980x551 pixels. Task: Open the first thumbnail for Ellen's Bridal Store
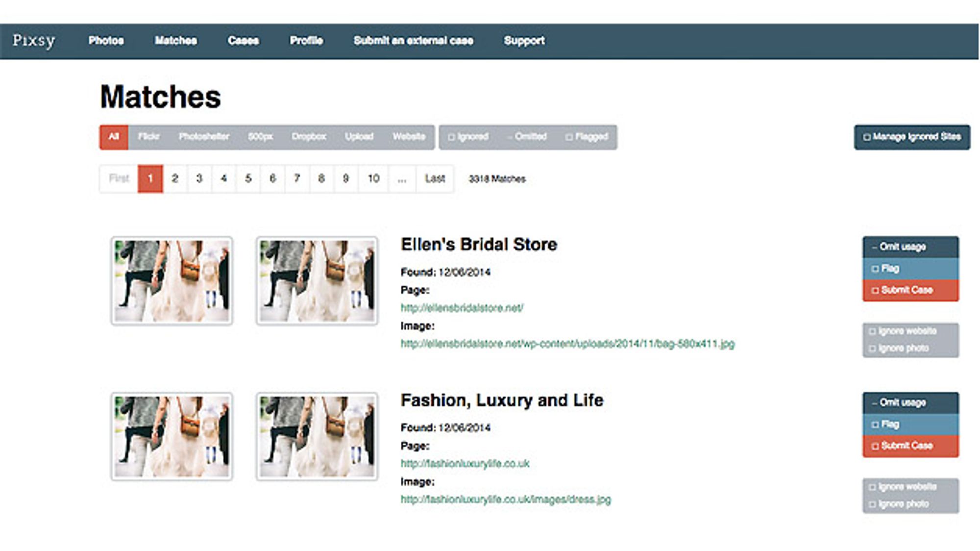coord(171,281)
